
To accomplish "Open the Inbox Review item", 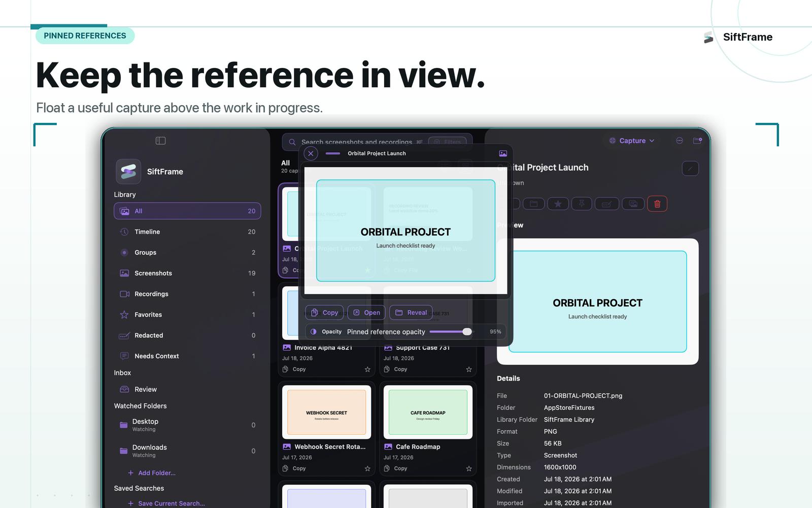I will coord(187,390).
